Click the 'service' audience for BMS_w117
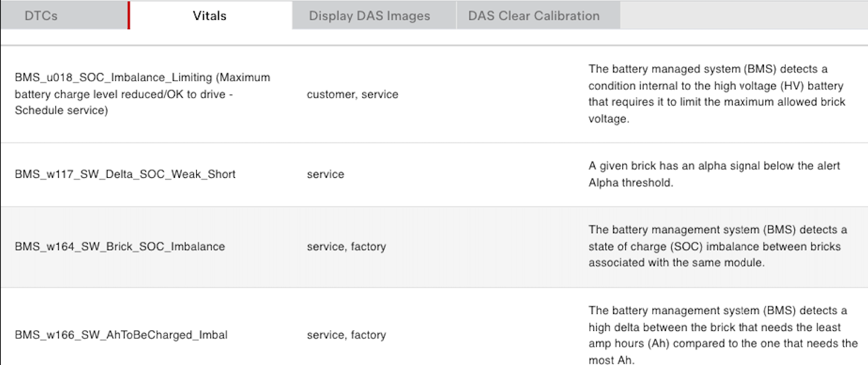868x365 pixels. click(325, 174)
